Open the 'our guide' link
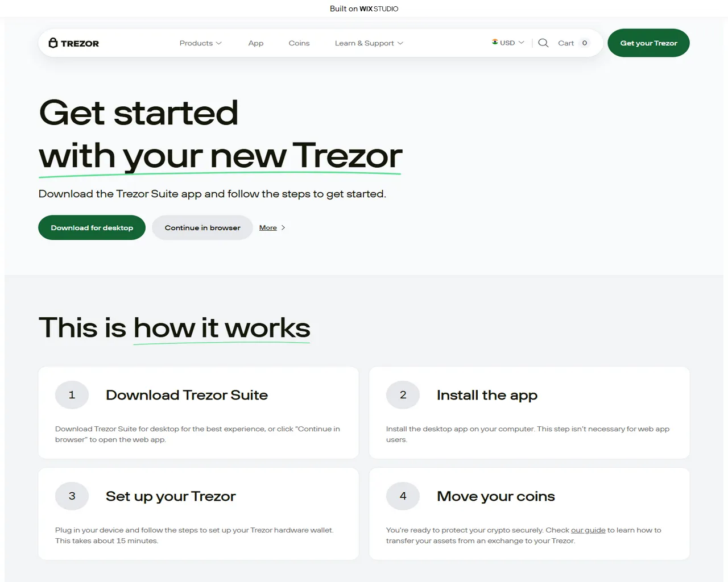The image size is (728, 582). (x=588, y=530)
